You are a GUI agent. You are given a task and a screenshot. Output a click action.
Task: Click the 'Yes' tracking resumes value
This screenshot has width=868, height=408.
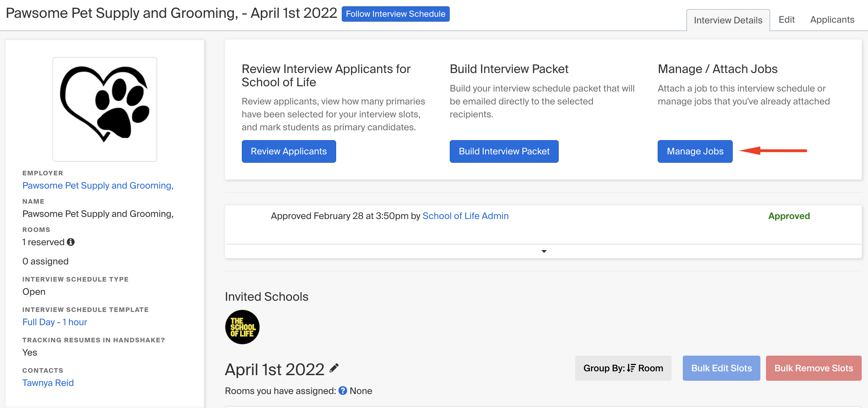pyautogui.click(x=30, y=352)
